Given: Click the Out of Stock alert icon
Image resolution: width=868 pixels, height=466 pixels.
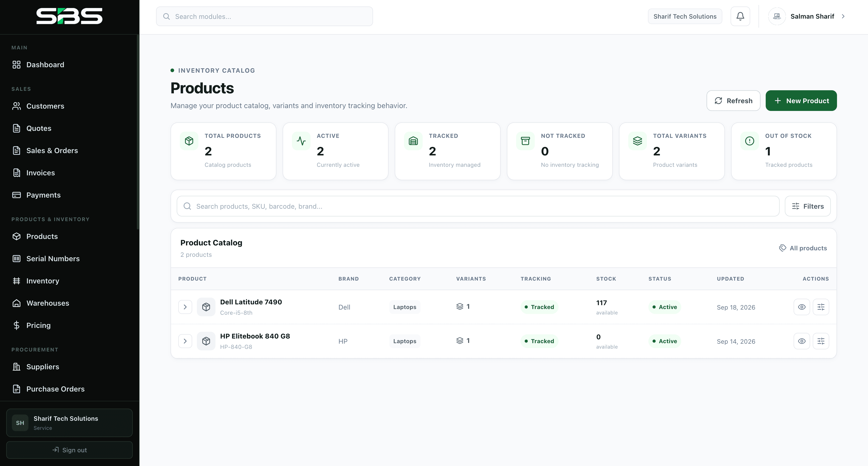Looking at the screenshot, I should coord(749,141).
